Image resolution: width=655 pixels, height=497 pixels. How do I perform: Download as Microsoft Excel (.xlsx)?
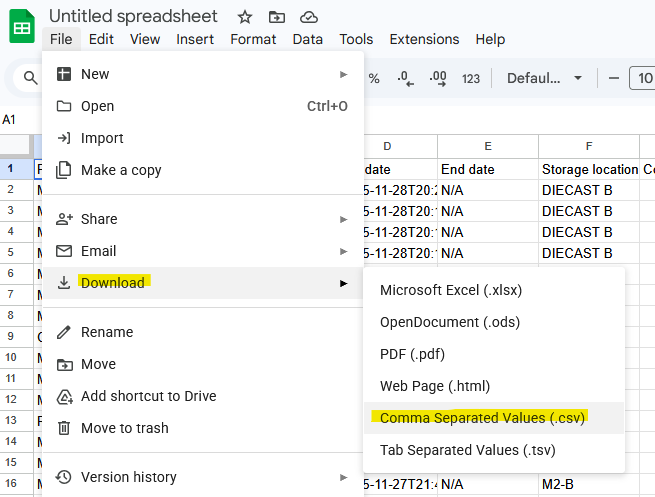(494, 290)
